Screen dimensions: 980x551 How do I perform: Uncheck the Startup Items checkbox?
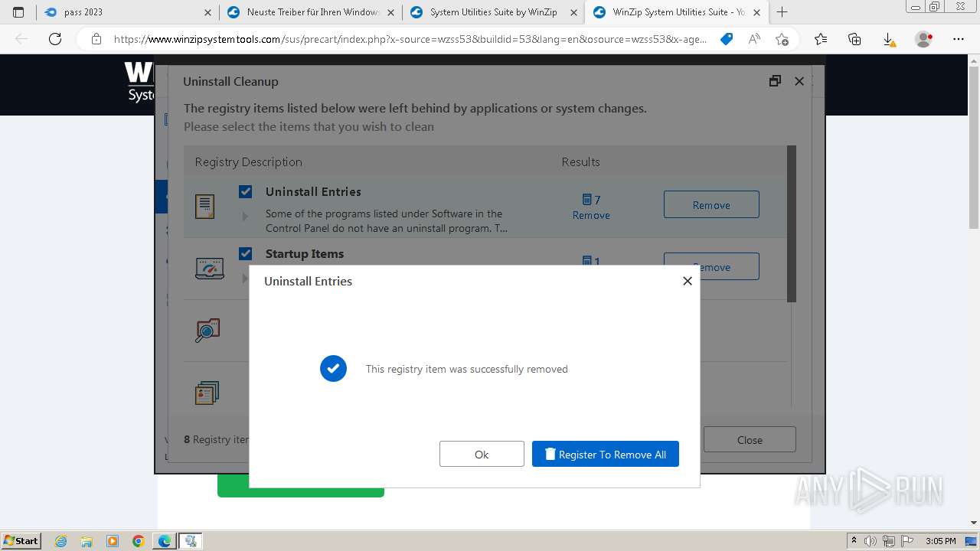point(245,253)
